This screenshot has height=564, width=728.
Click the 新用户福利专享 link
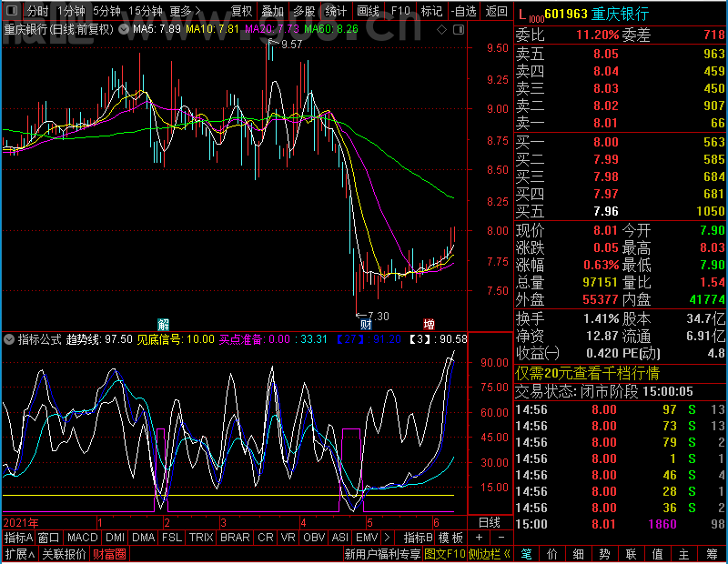click(382, 554)
